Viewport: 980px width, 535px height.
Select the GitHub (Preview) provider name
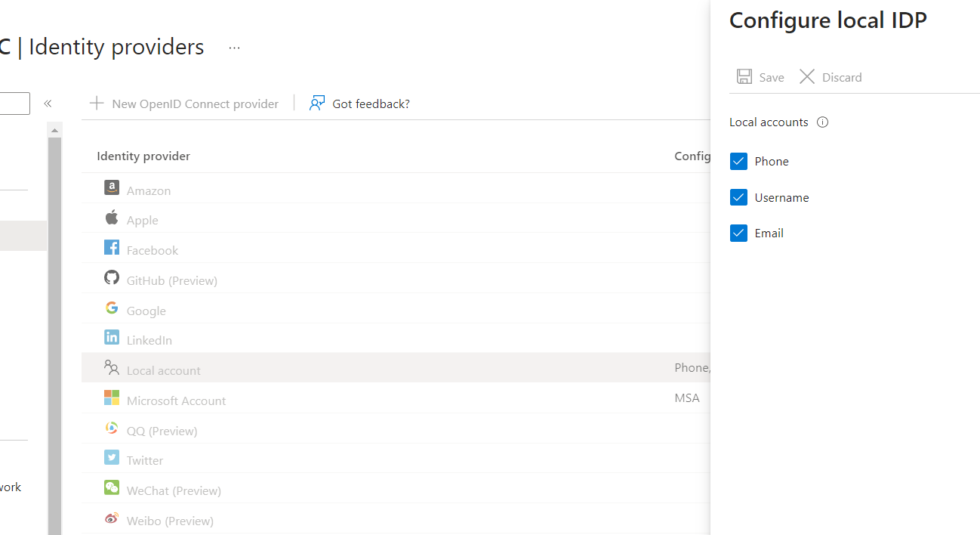[172, 280]
